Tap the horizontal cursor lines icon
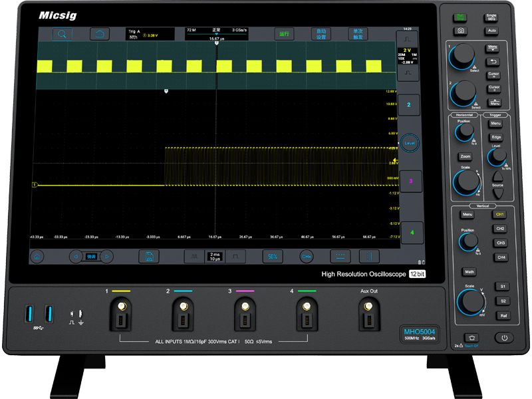The width and height of the screenshot is (532, 399). point(340,256)
